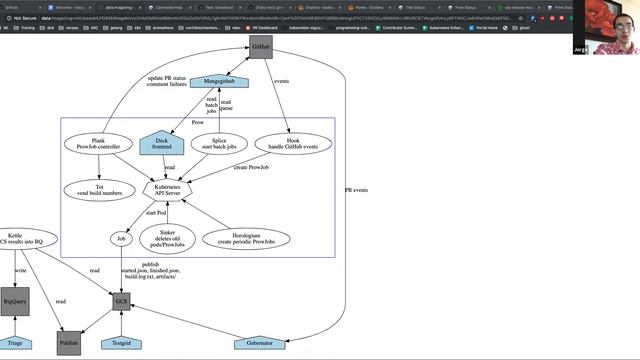The width and height of the screenshot is (640, 360).
Task: Click the globe icon bookmark
Action: [x=505, y=28]
